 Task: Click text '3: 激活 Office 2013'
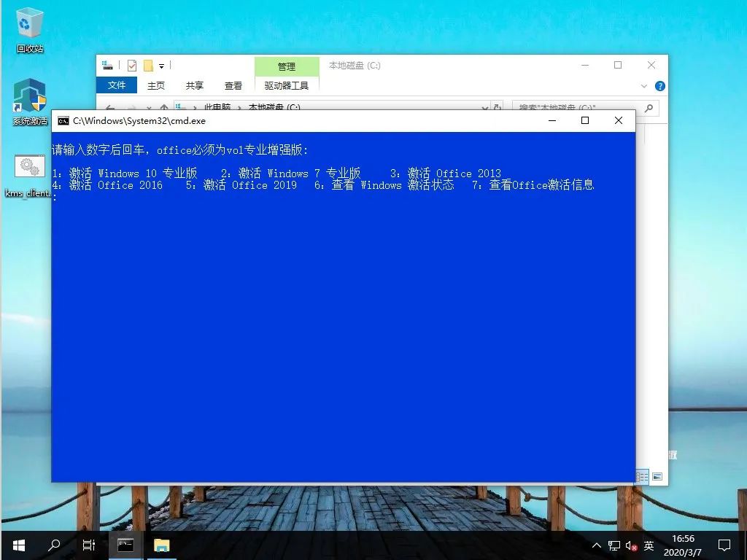(x=446, y=173)
